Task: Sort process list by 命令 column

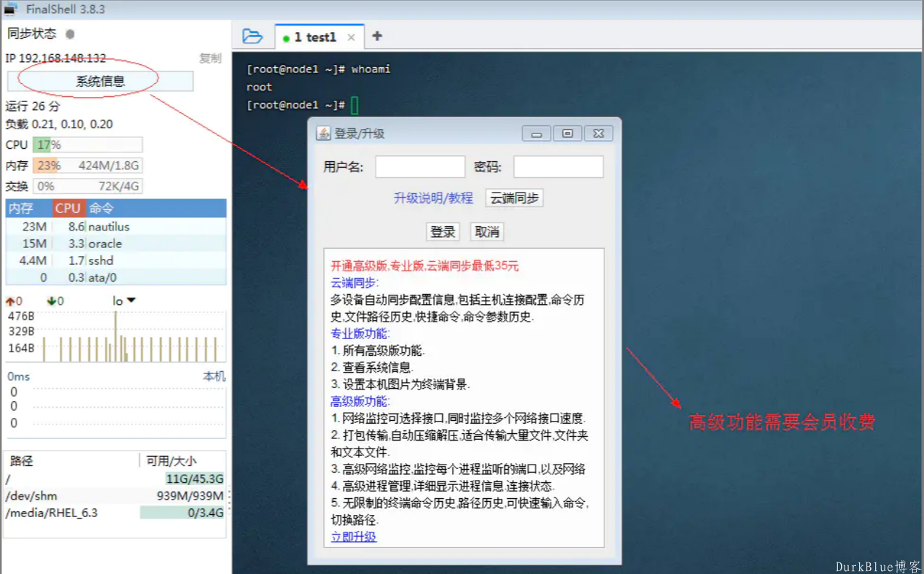Action: pos(156,209)
